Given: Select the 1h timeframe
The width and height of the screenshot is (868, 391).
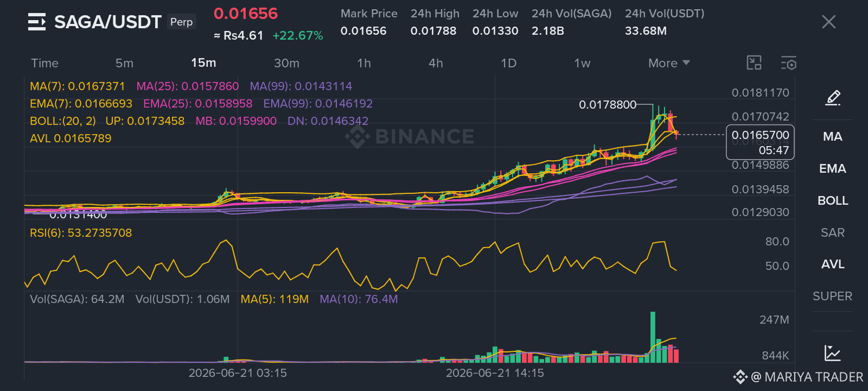Looking at the screenshot, I should click(364, 63).
